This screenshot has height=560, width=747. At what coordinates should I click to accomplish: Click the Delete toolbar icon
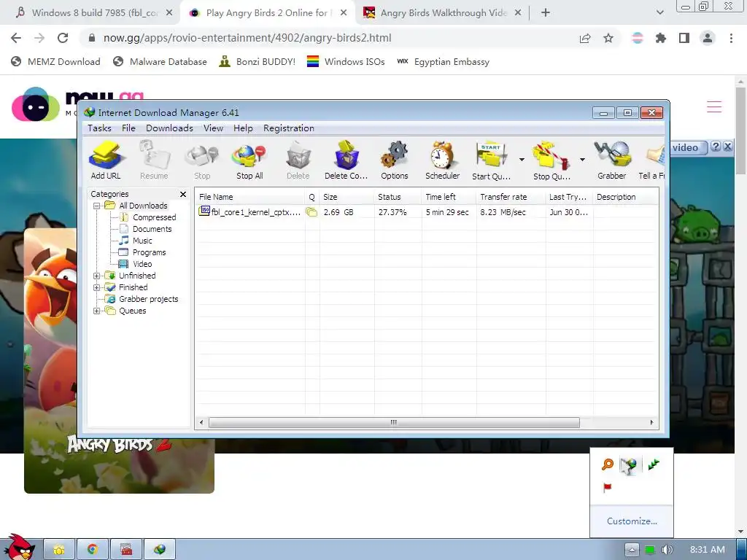[298, 160]
